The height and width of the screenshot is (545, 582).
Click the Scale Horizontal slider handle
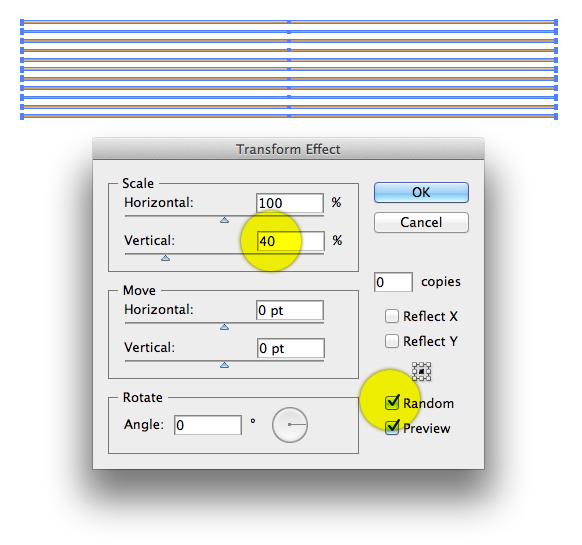(224, 220)
